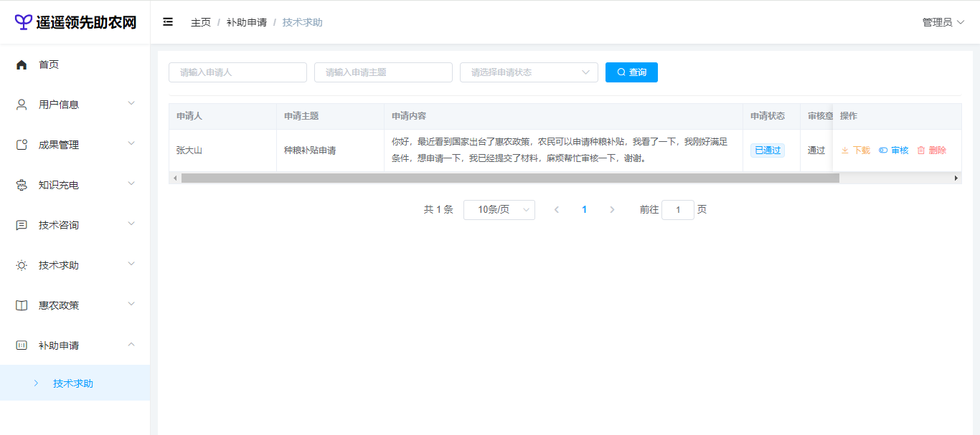Download the application from 张大山
This screenshot has width=980, height=435.
(855, 150)
